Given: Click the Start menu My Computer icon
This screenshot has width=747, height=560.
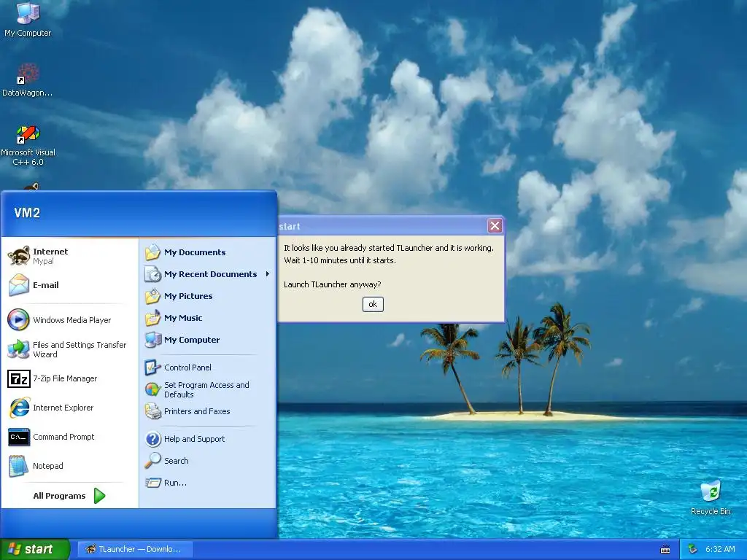Looking at the screenshot, I should coord(153,340).
